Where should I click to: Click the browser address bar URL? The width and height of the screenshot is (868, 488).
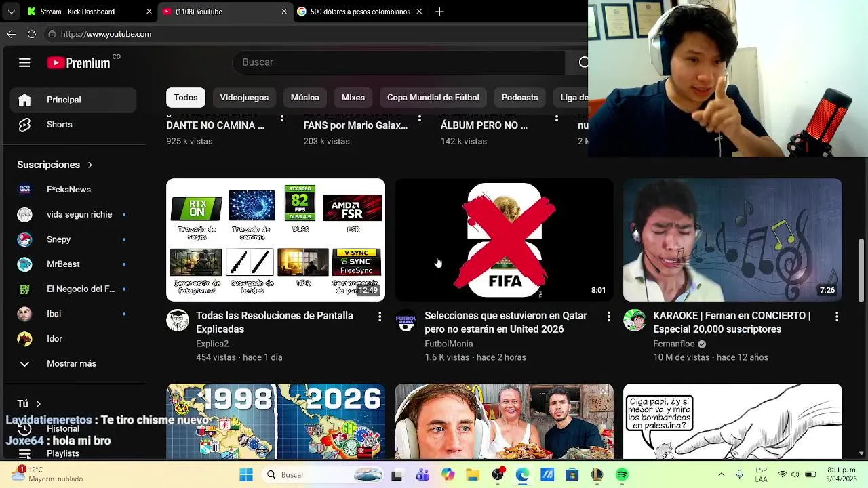(106, 34)
